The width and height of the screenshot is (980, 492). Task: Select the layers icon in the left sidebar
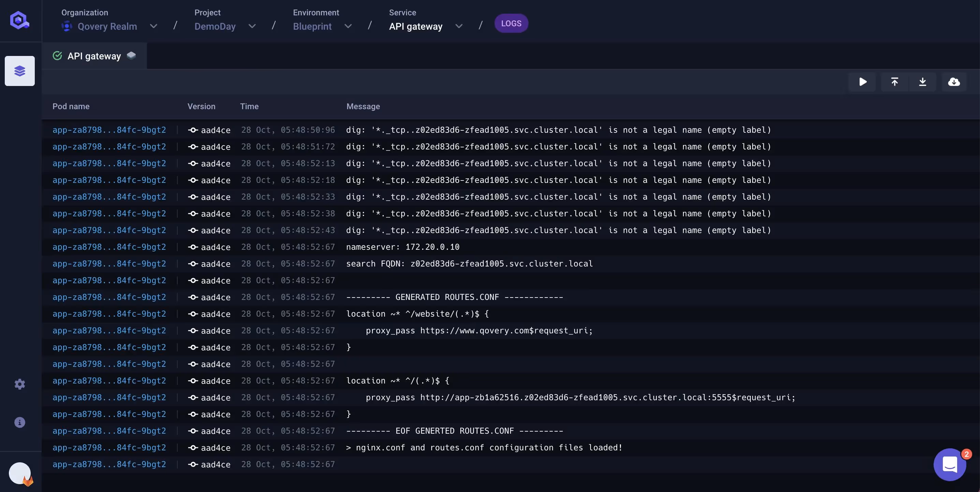tap(19, 71)
